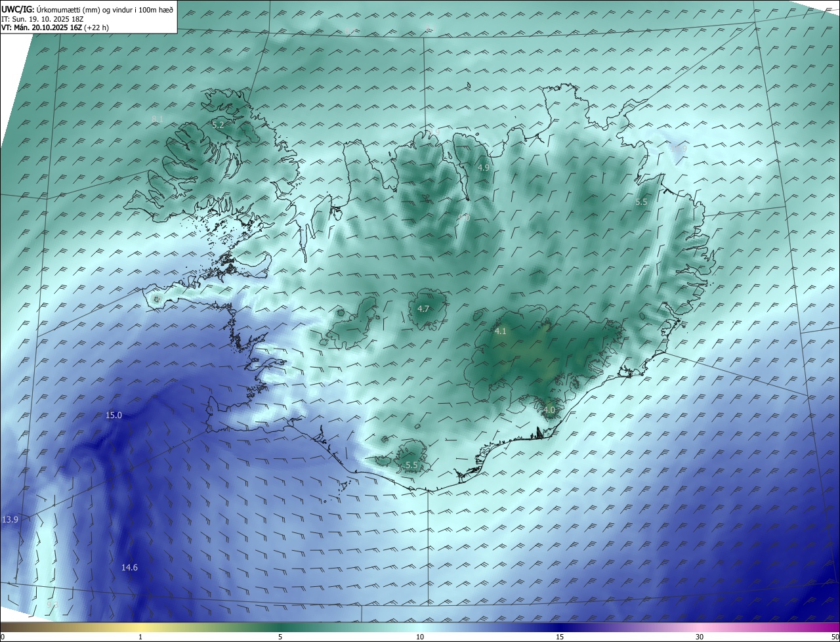
Task: Click the 4.9 value in northern Iceland
Action: pos(484,167)
